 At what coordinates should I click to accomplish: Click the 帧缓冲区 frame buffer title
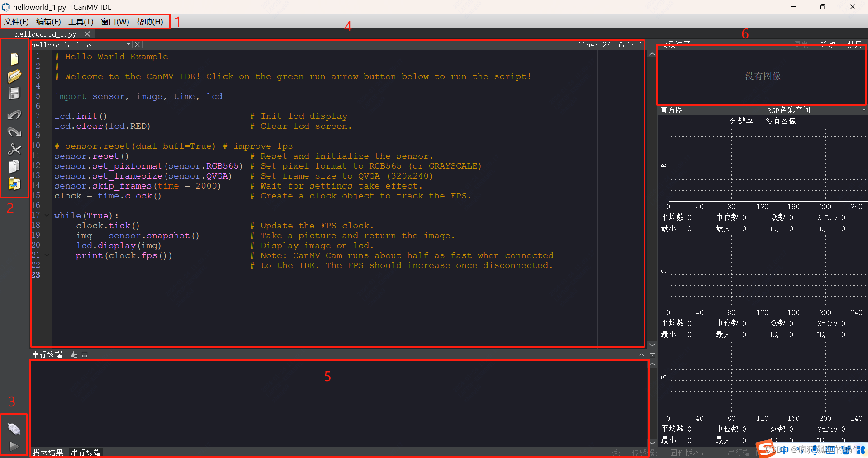pos(675,44)
